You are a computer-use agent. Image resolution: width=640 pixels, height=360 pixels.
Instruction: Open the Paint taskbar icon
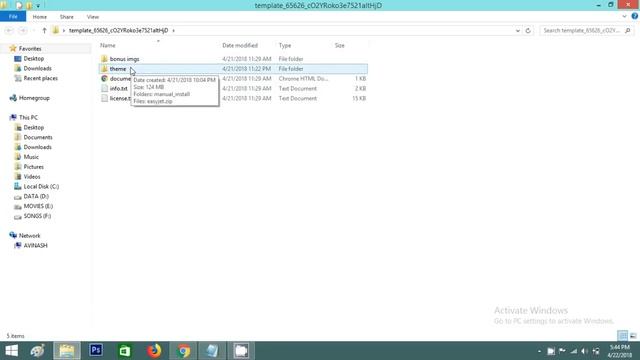point(38,351)
